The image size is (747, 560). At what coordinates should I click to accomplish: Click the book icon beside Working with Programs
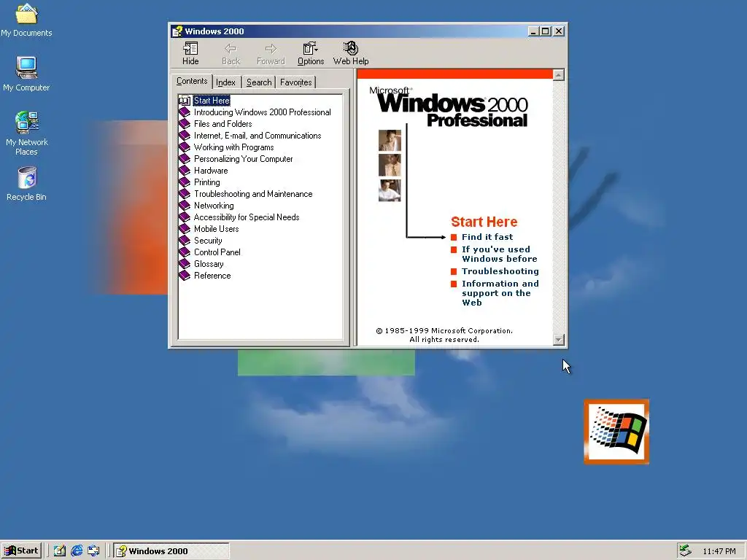[185, 147]
